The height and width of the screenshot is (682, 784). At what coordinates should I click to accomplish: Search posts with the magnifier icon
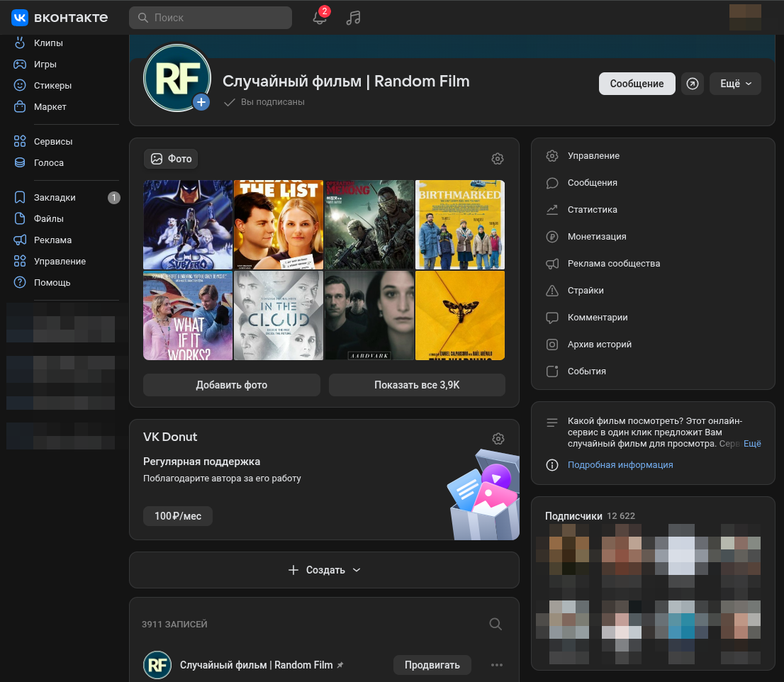pos(496,624)
